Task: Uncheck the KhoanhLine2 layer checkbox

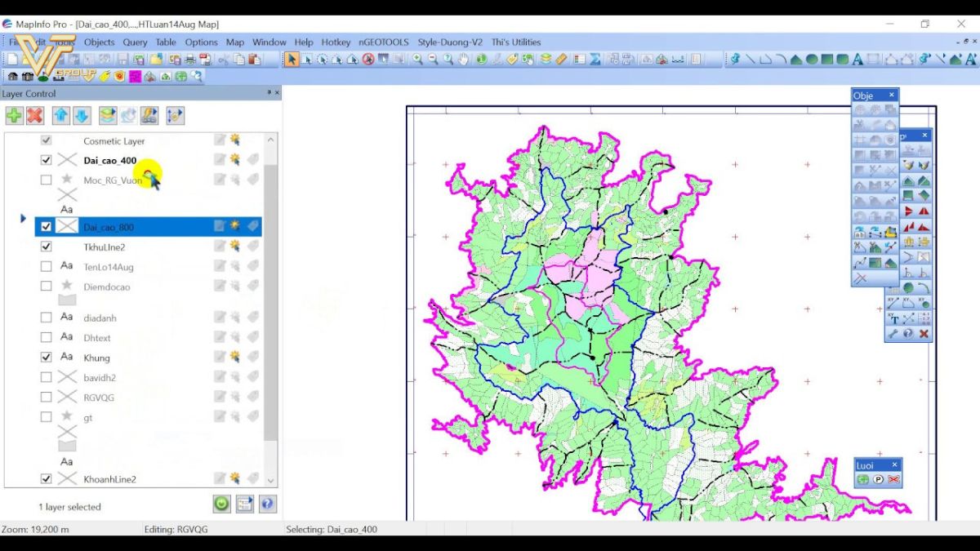Action: point(46,478)
